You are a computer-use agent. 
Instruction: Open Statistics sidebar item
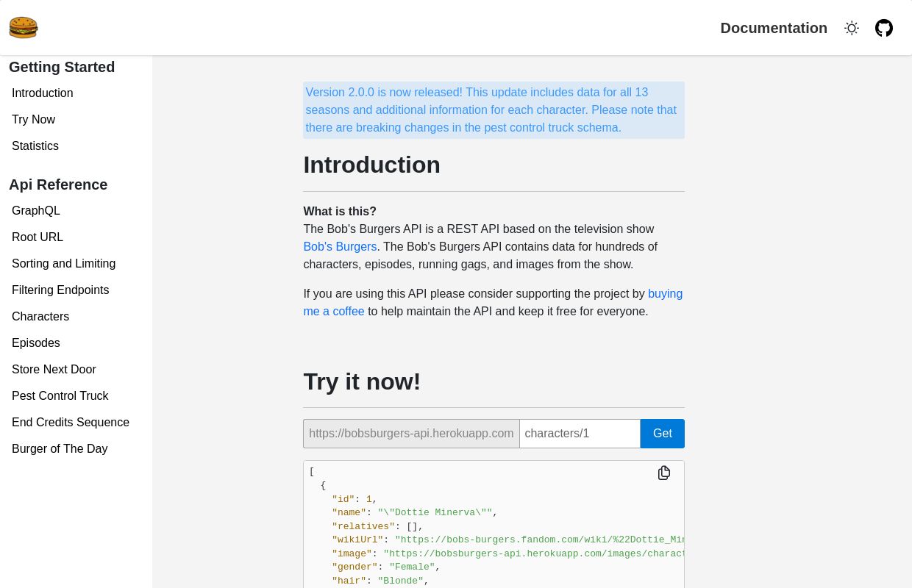pos(35,146)
